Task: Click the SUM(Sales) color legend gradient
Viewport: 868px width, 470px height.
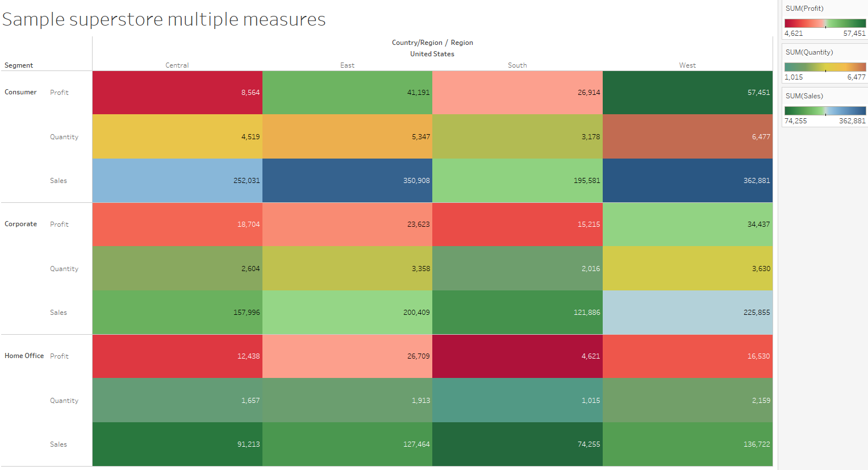Action: [x=825, y=111]
